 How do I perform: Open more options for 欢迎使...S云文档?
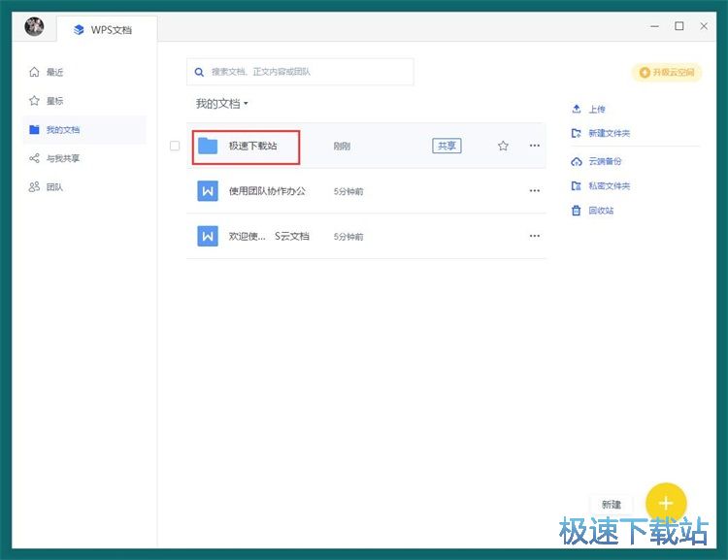tap(535, 236)
